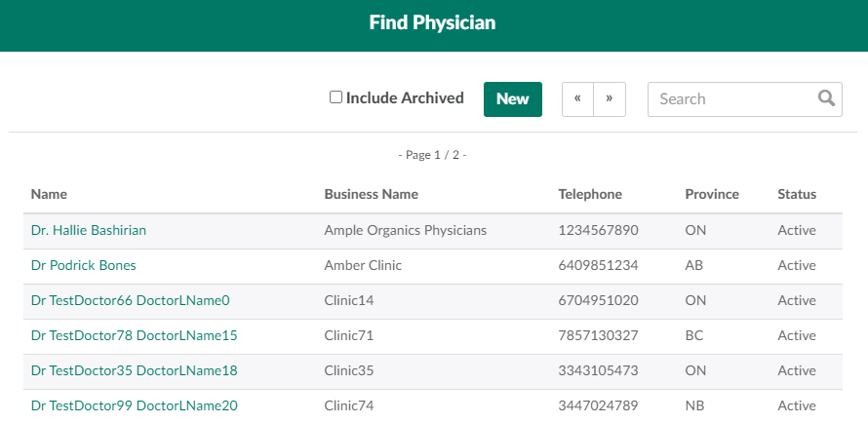
Task: Click the Business Name column header
Action: (x=371, y=194)
